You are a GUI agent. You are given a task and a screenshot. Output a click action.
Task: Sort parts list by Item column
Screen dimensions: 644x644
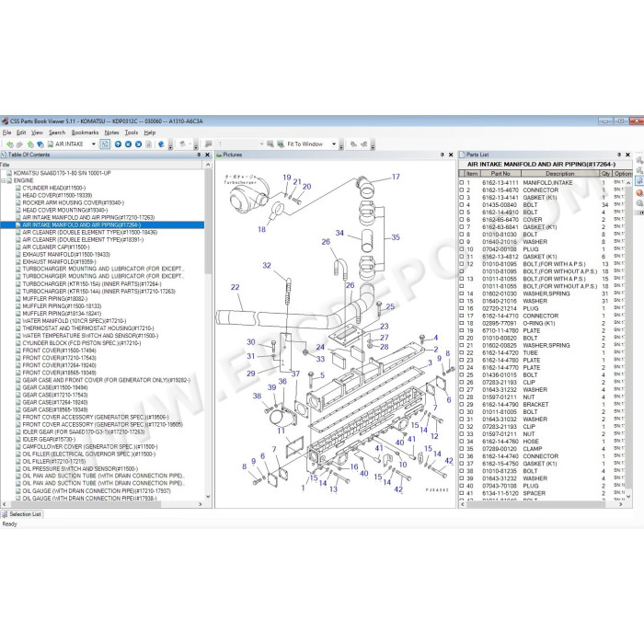(x=471, y=174)
